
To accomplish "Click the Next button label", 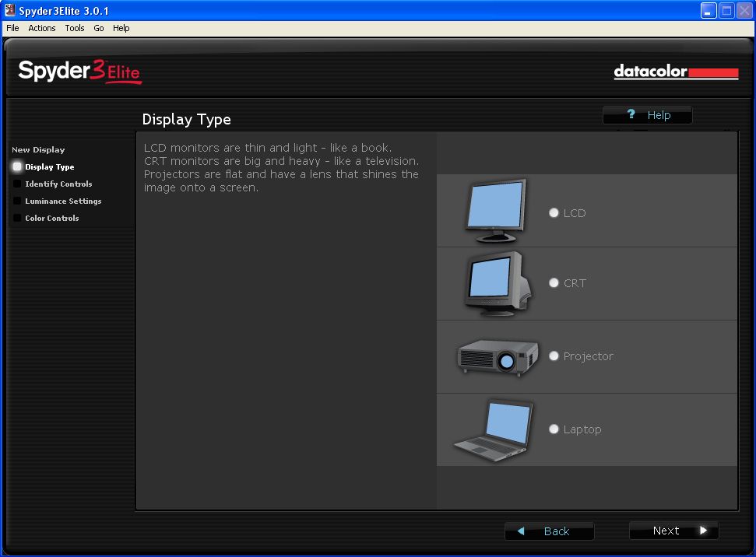I will click(x=666, y=531).
